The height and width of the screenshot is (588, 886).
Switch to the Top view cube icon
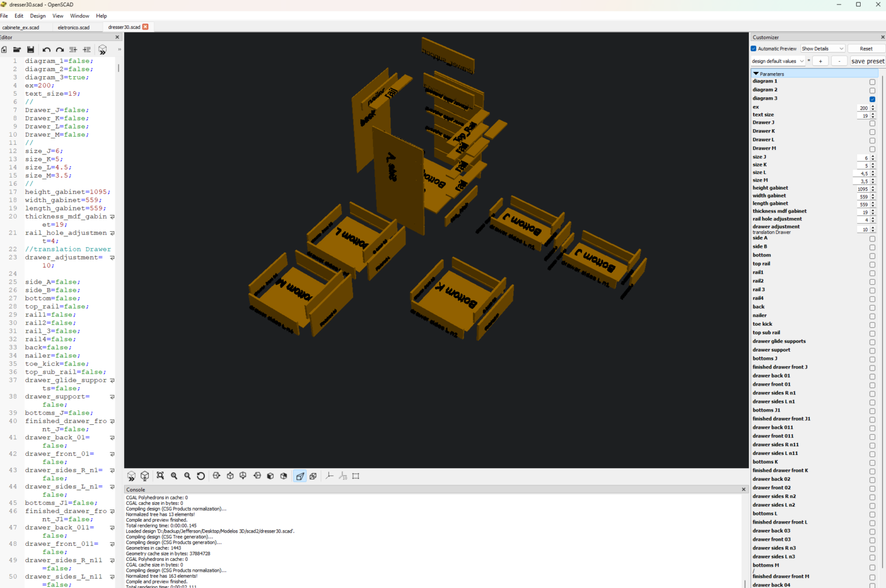[230, 476]
